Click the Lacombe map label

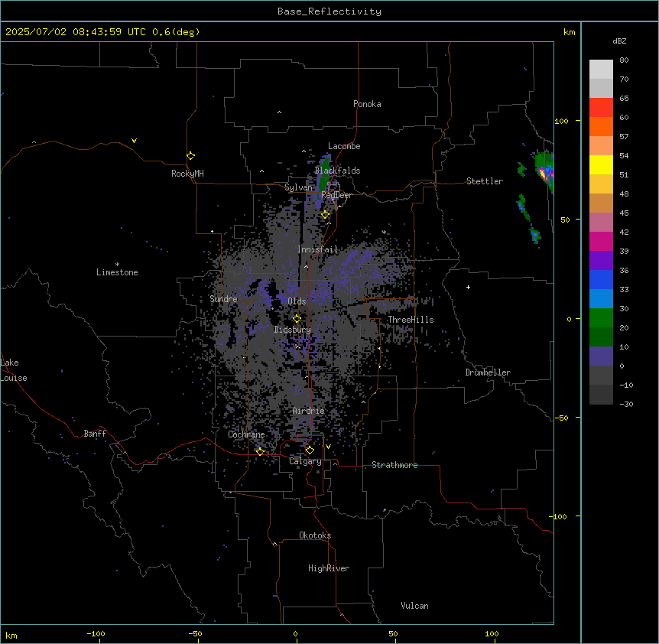coord(344,146)
